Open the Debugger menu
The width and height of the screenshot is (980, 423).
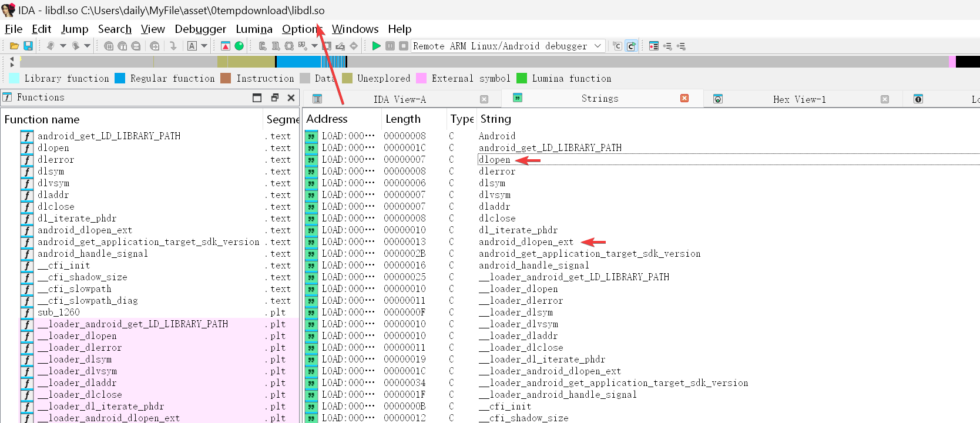200,29
